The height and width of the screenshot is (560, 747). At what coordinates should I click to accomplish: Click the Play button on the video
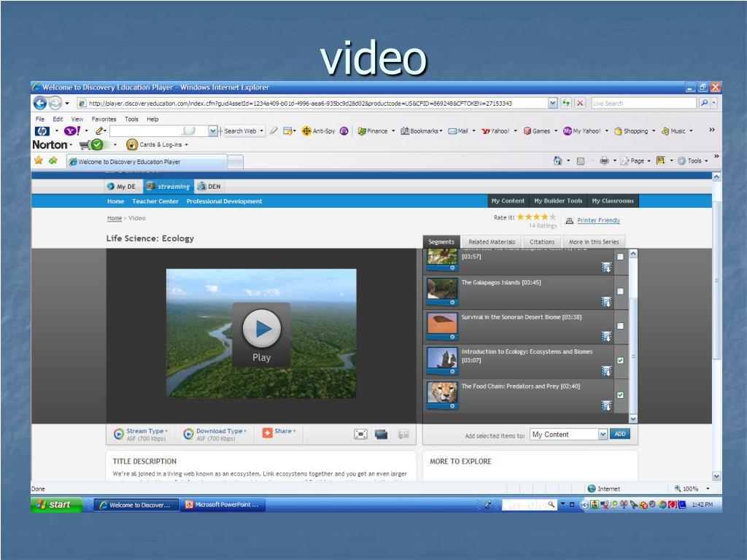click(x=262, y=334)
